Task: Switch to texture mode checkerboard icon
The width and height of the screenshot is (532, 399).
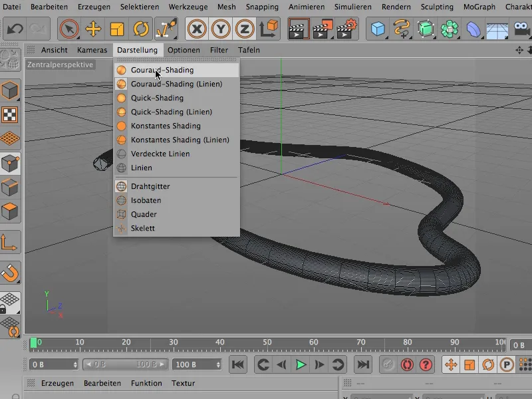Action: pos(9,114)
